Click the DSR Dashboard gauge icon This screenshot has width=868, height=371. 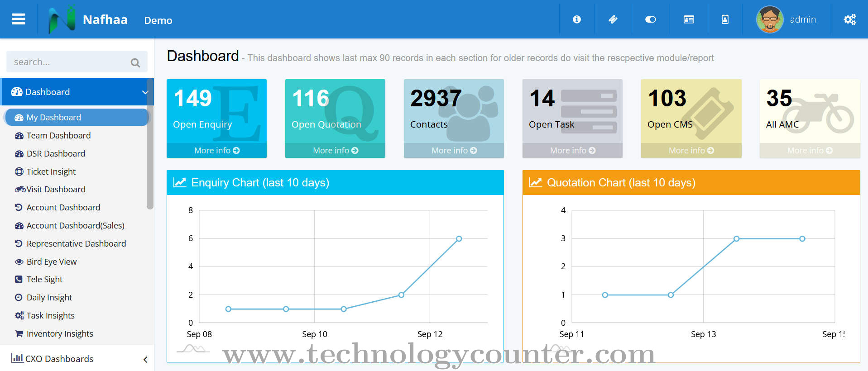tap(19, 153)
